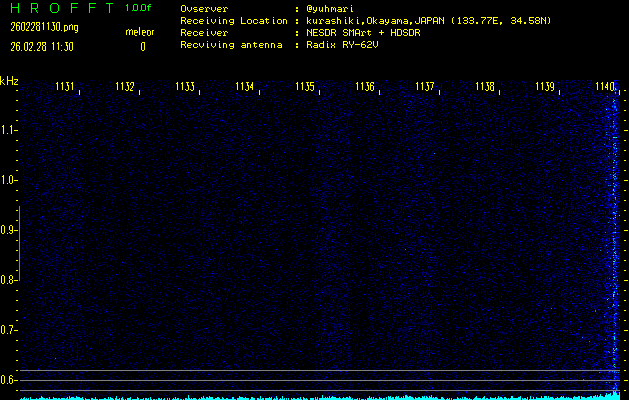The height and width of the screenshot is (400, 629).
Task: Click the 1140 time marker
Action: click(x=604, y=87)
